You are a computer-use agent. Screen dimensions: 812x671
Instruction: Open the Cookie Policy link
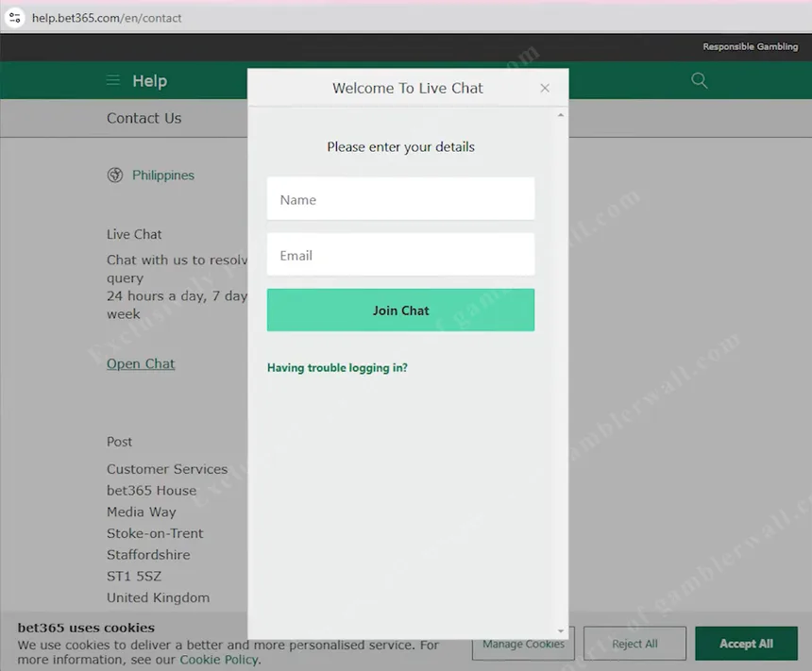pyautogui.click(x=219, y=660)
